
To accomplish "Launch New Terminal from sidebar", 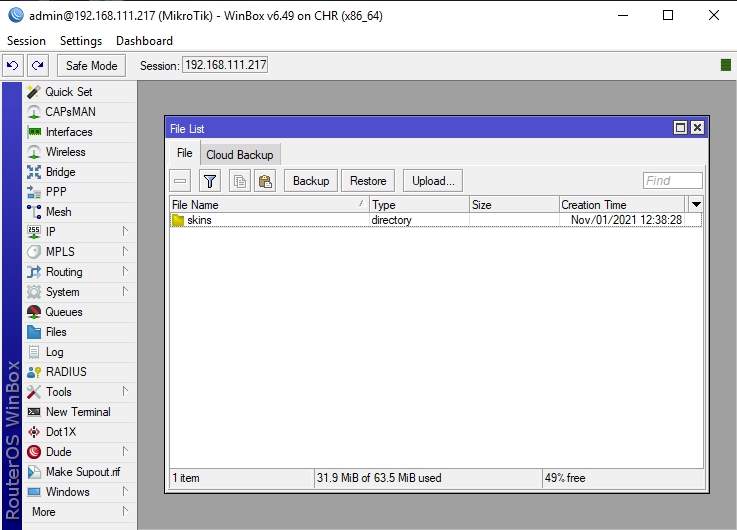I will [80, 412].
